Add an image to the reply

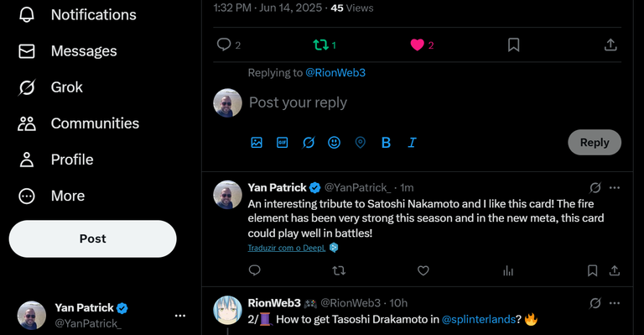[x=257, y=143]
